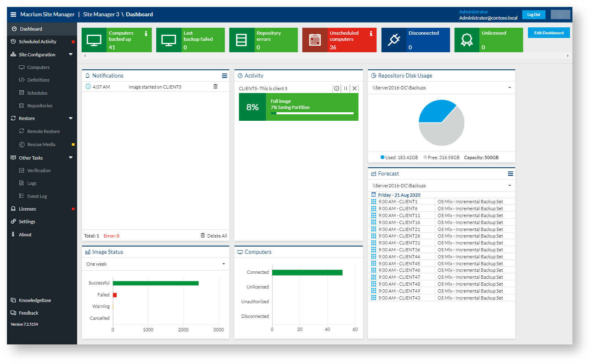The width and height of the screenshot is (592, 364).
Task: Click the info icon on Computers backed up tile
Action: point(146,33)
